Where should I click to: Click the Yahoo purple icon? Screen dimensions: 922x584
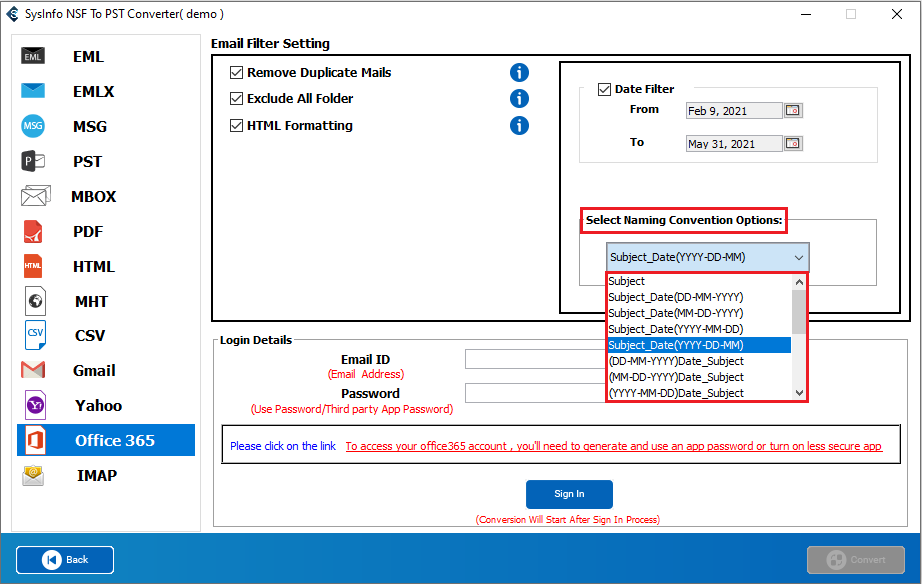35,405
